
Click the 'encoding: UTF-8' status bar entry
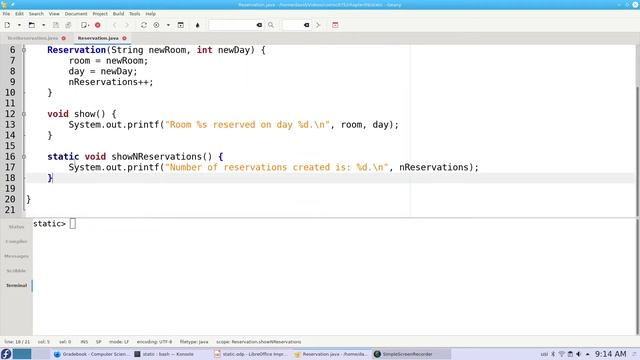(x=154, y=342)
